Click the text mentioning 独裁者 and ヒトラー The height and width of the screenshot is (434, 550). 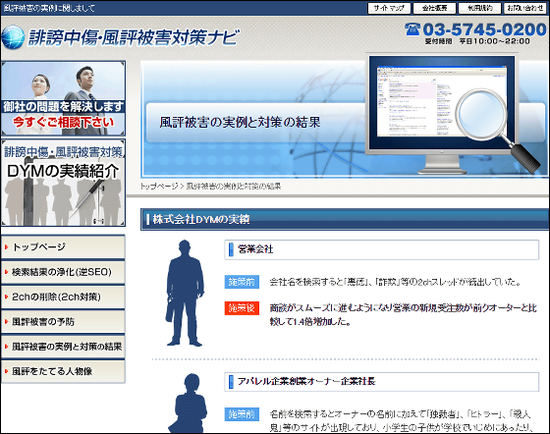[401, 421]
